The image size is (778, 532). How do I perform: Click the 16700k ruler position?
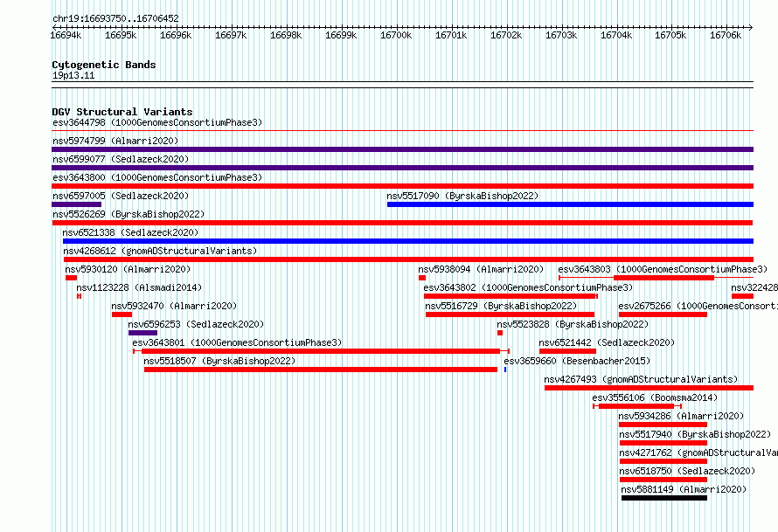click(x=396, y=35)
